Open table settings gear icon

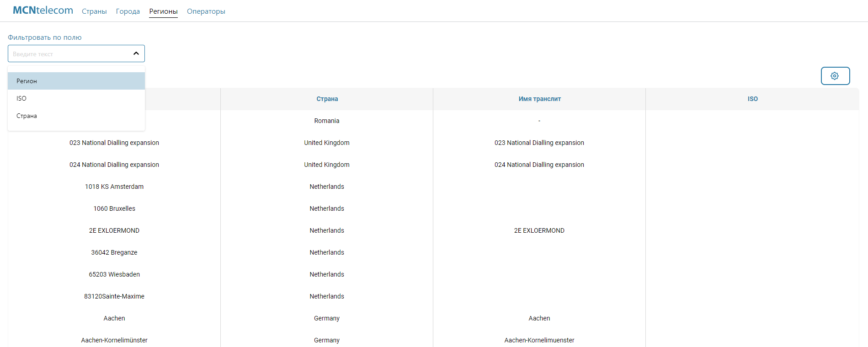pos(835,76)
